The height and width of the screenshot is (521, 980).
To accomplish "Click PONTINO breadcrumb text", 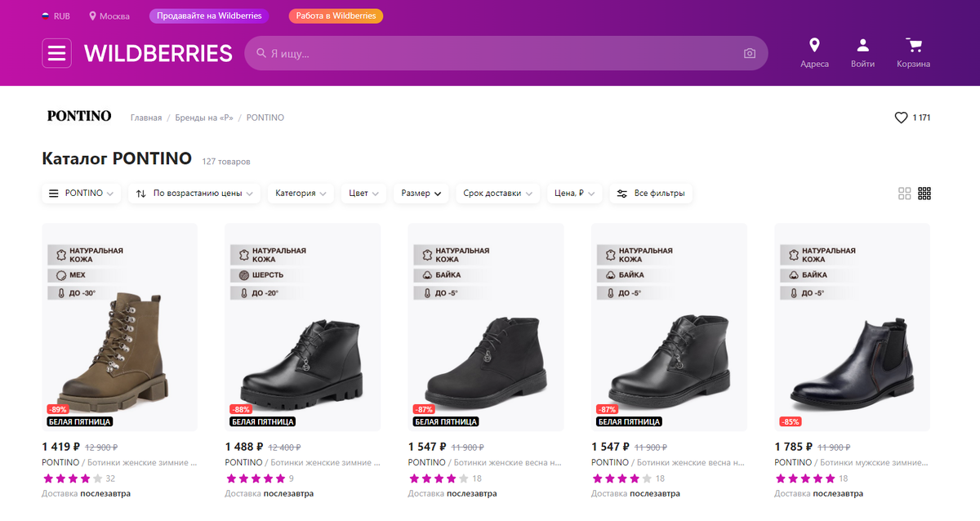I will tap(265, 118).
